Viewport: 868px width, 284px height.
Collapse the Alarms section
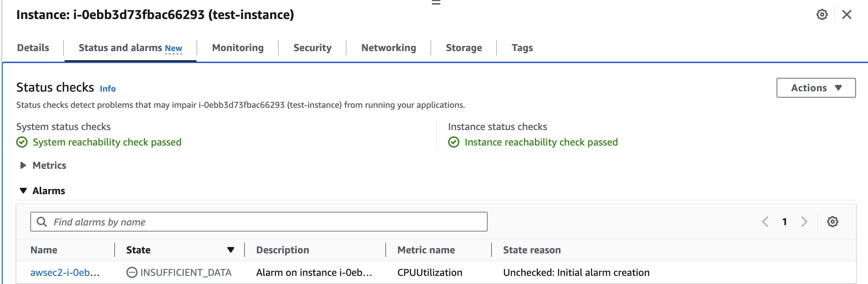click(x=23, y=191)
